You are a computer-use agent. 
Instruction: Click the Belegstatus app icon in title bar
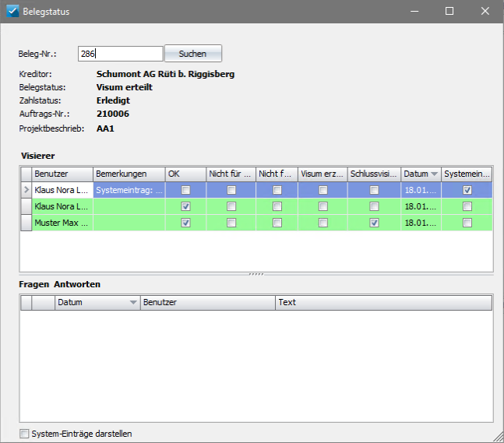click(x=12, y=11)
